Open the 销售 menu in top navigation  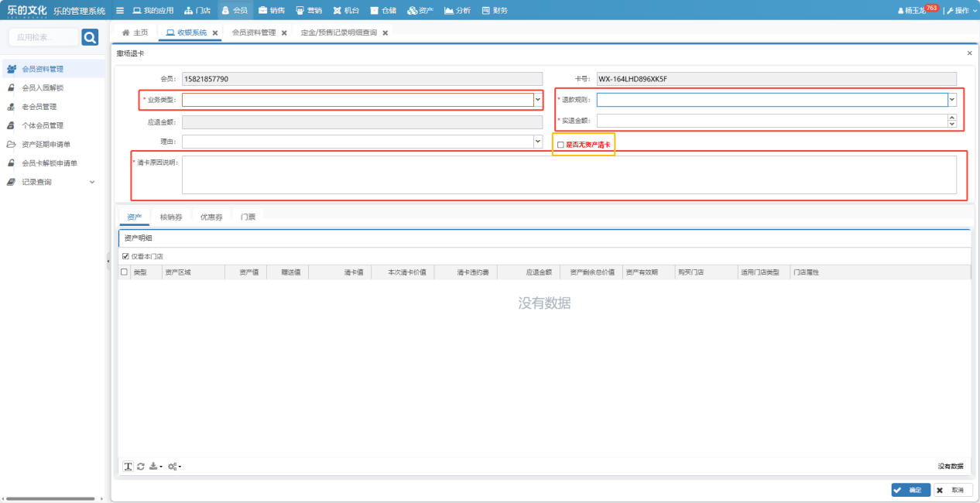pyautogui.click(x=272, y=11)
